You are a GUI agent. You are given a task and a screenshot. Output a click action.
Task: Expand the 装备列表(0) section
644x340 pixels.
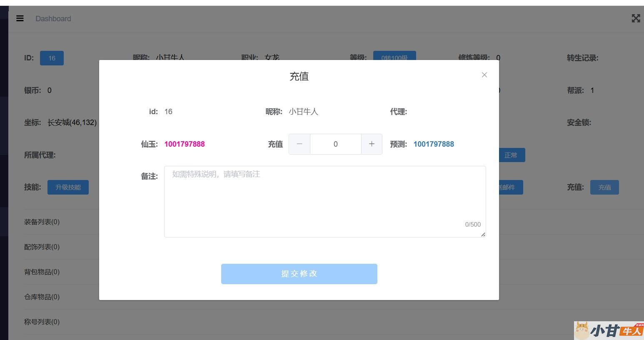(x=42, y=222)
